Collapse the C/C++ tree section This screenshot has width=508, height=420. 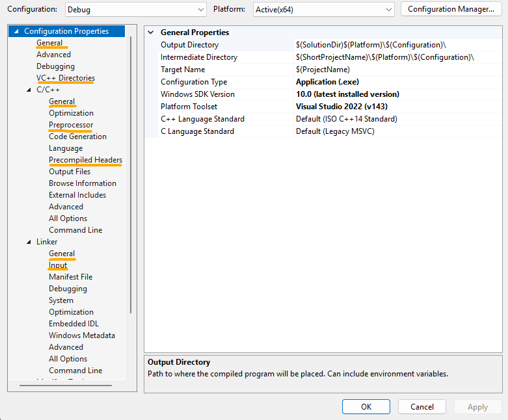(29, 90)
